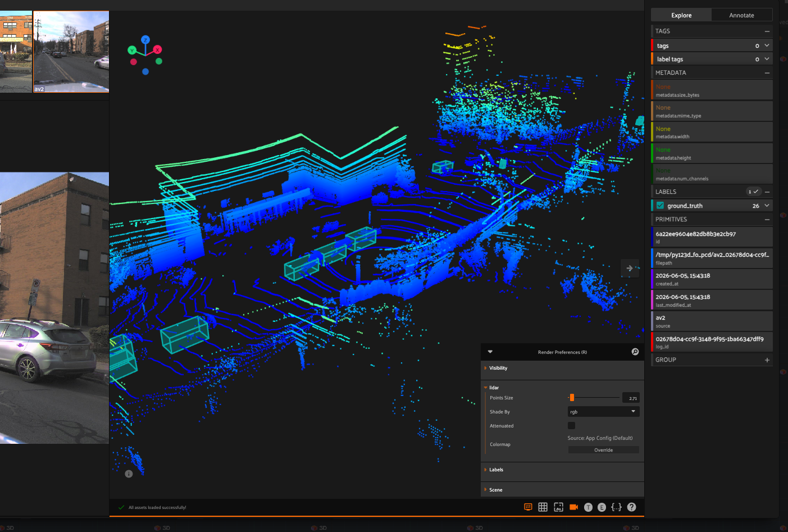Click the metadata.height row
This screenshot has height=532, width=788.
tap(712, 153)
